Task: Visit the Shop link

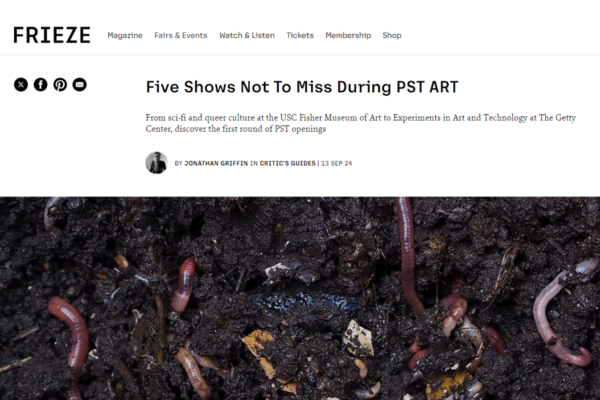Action: [x=392, y=35]
